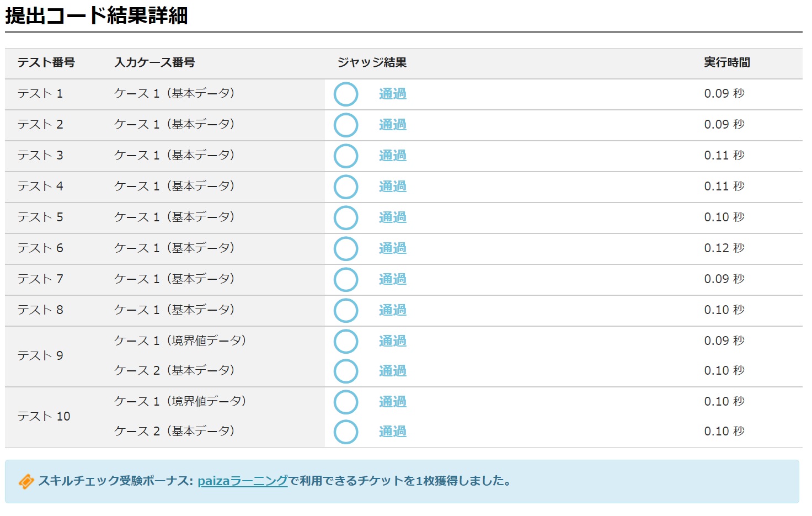Screen dimensions: 812x516
Task: Click the 通過 result text for Test 2
Action: click(393, 125)
